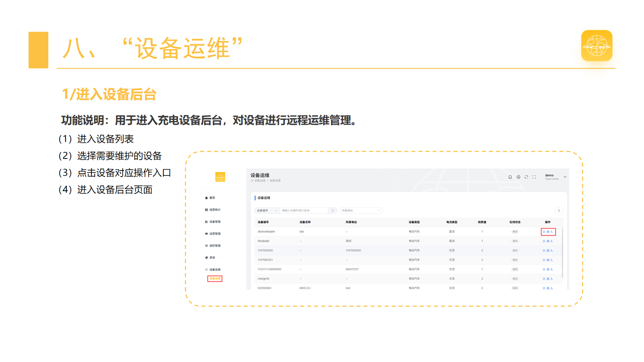Expand the 设备管理 menu
Screen dimensions: 644x362
[x=215, y=222]
